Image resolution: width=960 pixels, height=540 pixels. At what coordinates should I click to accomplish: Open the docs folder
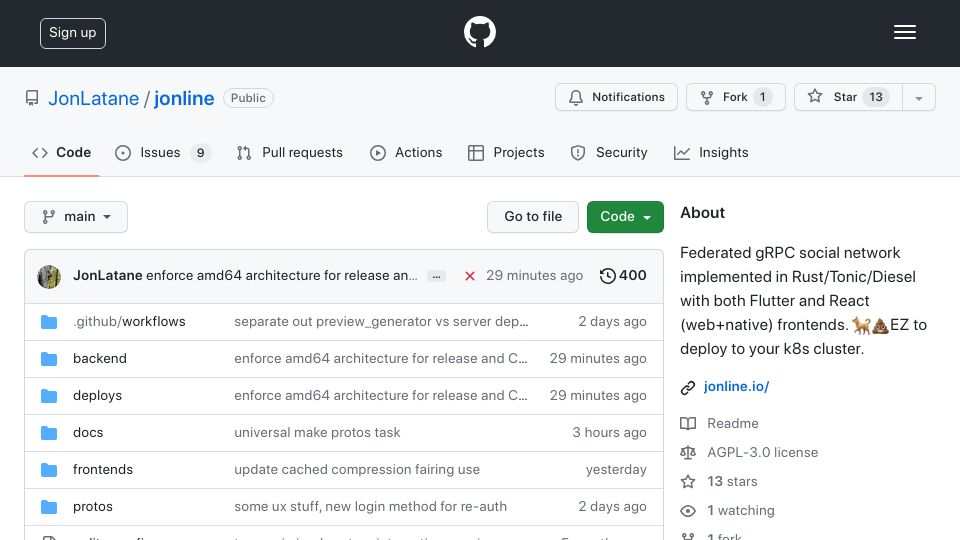(x=88, y=433)
